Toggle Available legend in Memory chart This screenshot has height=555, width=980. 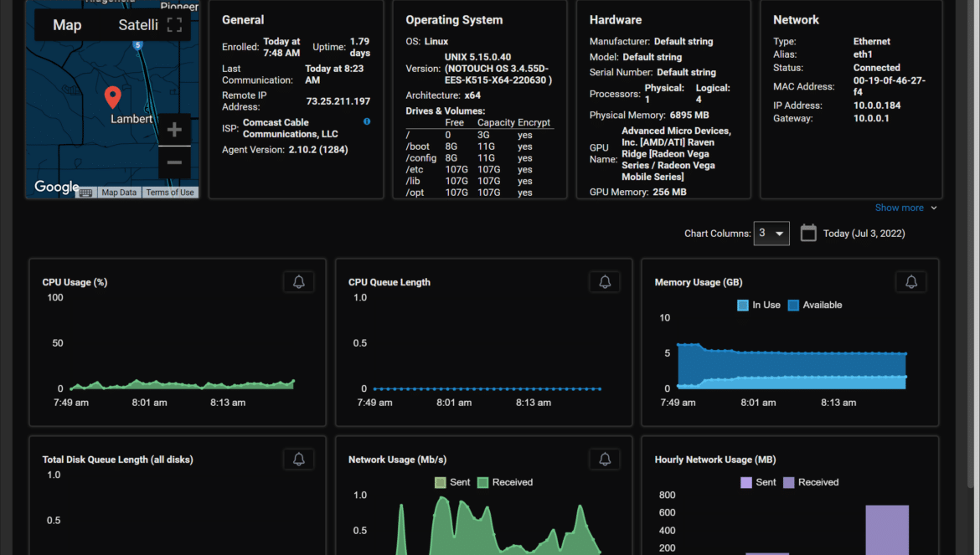click(815, 306)
